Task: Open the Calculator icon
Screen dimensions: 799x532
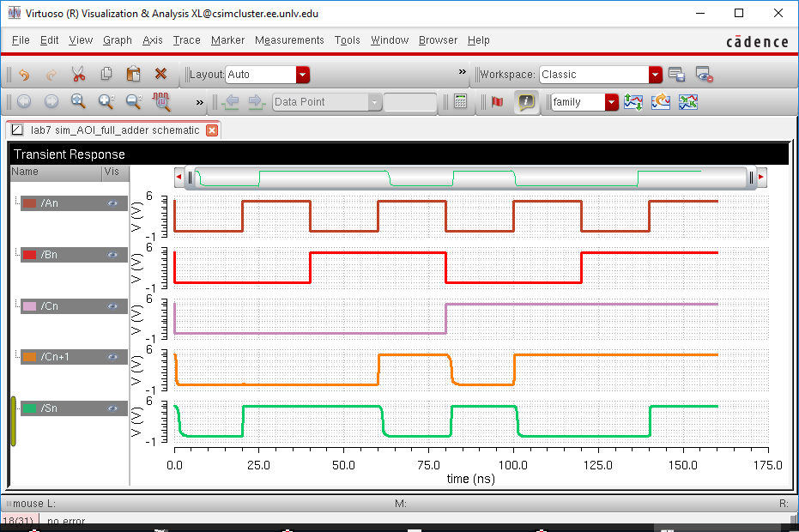Action: (461, 102)
